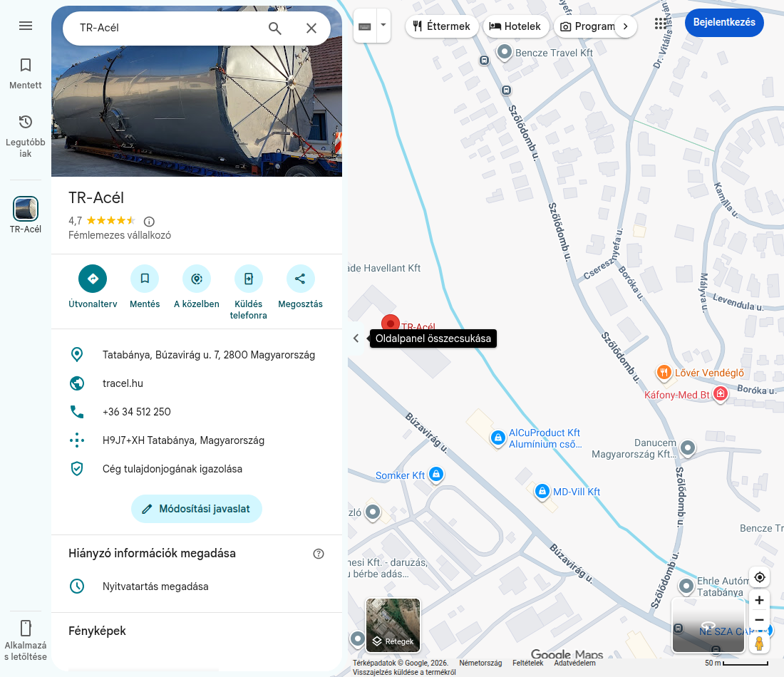Viewport: 784px width, 677px height.
Task: Open the hamburger main menu
Action: [26, 26]
